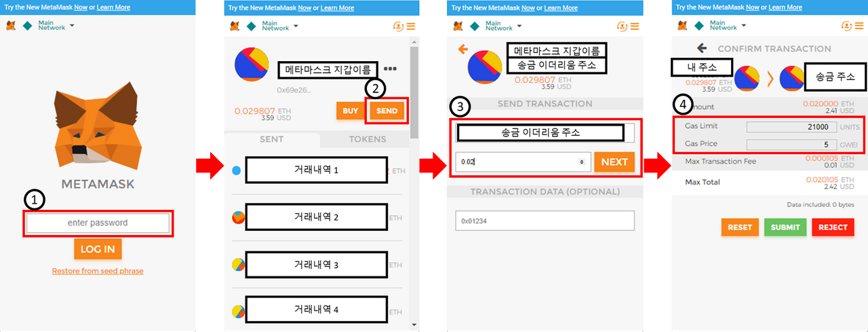The image size is (868, 332).
Task: Click the NEXT button
Action: point(614,162)
